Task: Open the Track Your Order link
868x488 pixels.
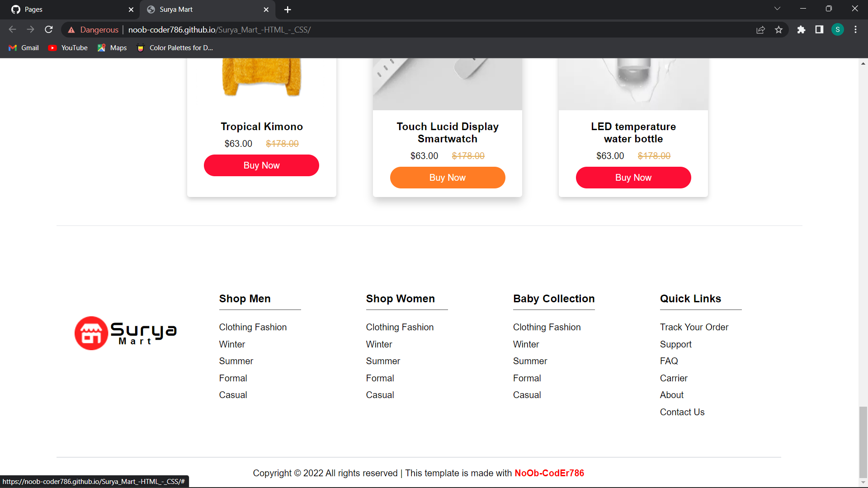Action: pos(694,327)
